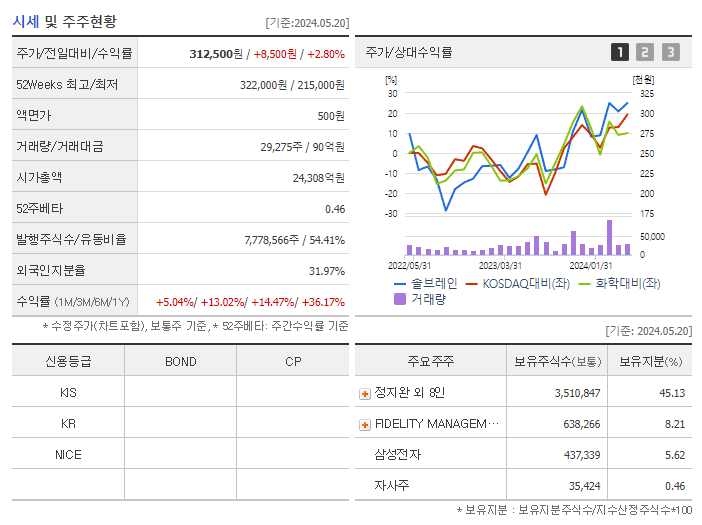
Task: Click the 삼성전자 shareholder name
Action: (398, 454)
